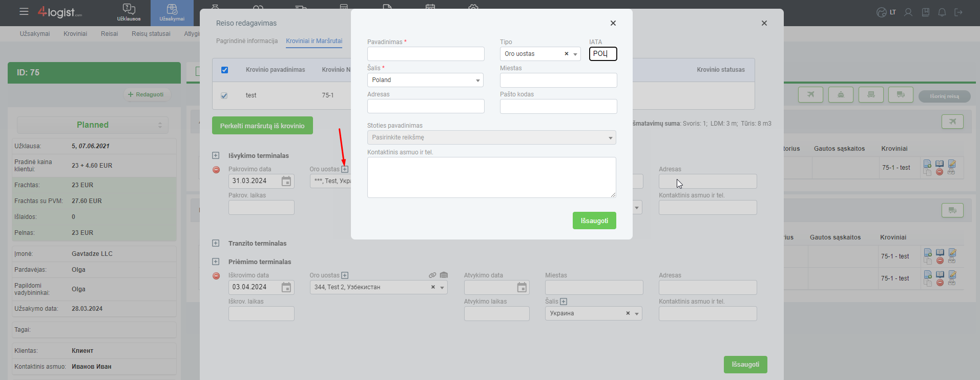Open the Reisų statusai submenu item
The width and height of the screenshot is (980, 380).
pos(151,34)
